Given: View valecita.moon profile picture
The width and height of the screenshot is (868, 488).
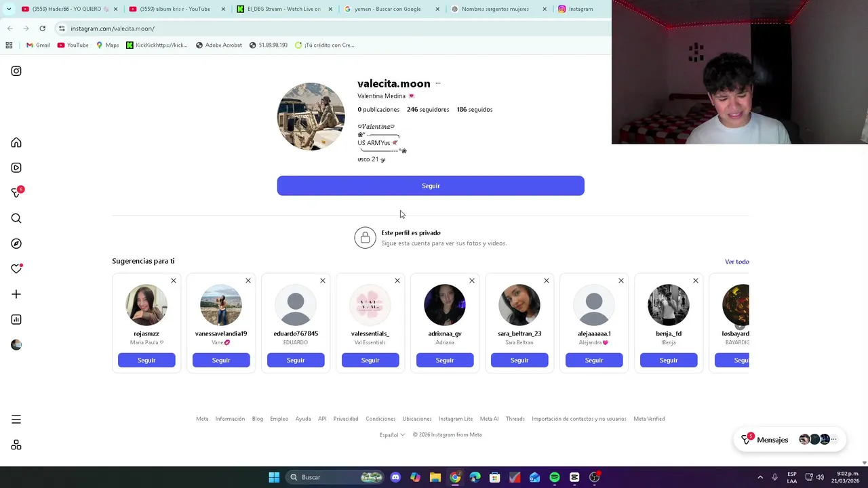Looking at the screenshot, I should (x=311, y=117).
